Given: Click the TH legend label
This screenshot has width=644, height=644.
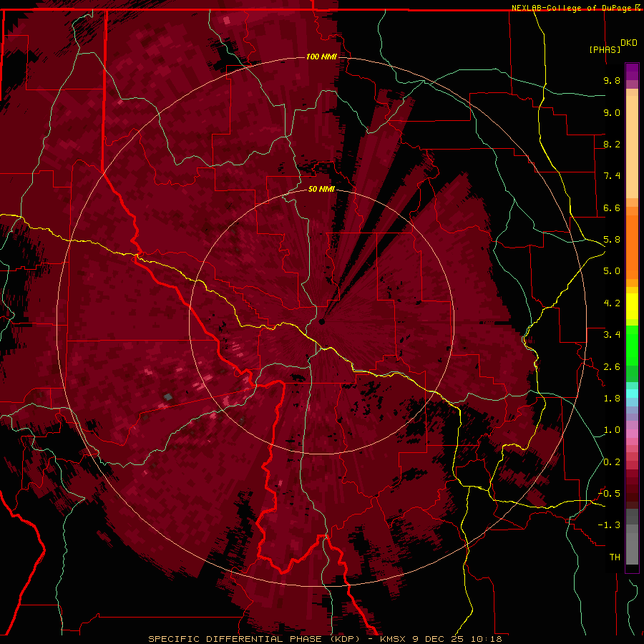Looking at the screenshot, I should [x=615, y=557].
